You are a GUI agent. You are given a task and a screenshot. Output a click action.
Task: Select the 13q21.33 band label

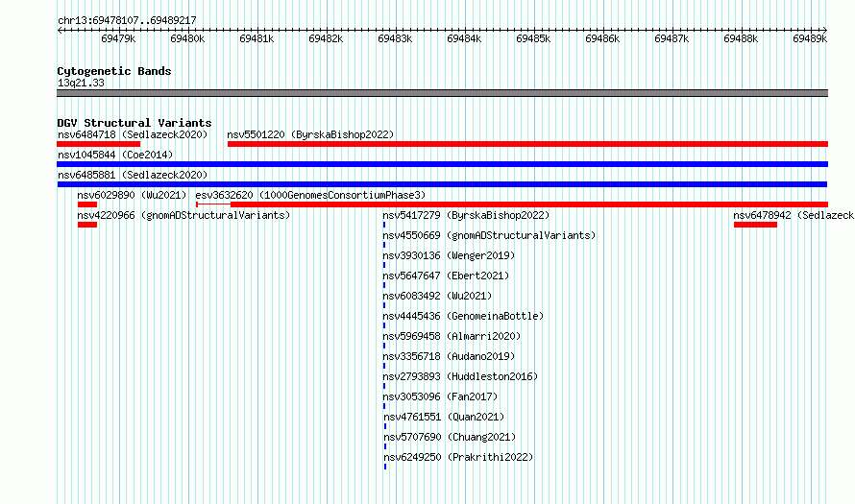[x=81, y=83]
